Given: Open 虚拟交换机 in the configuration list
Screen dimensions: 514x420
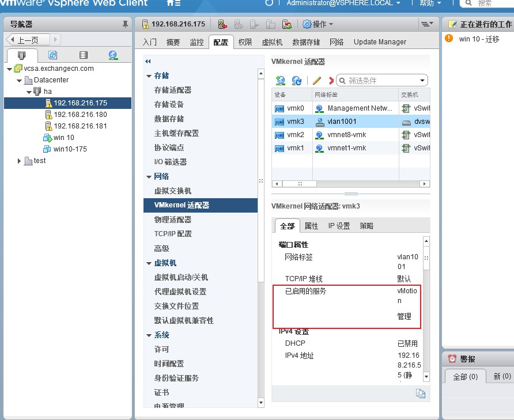Looking at the screenshot, I should point(173,191).
